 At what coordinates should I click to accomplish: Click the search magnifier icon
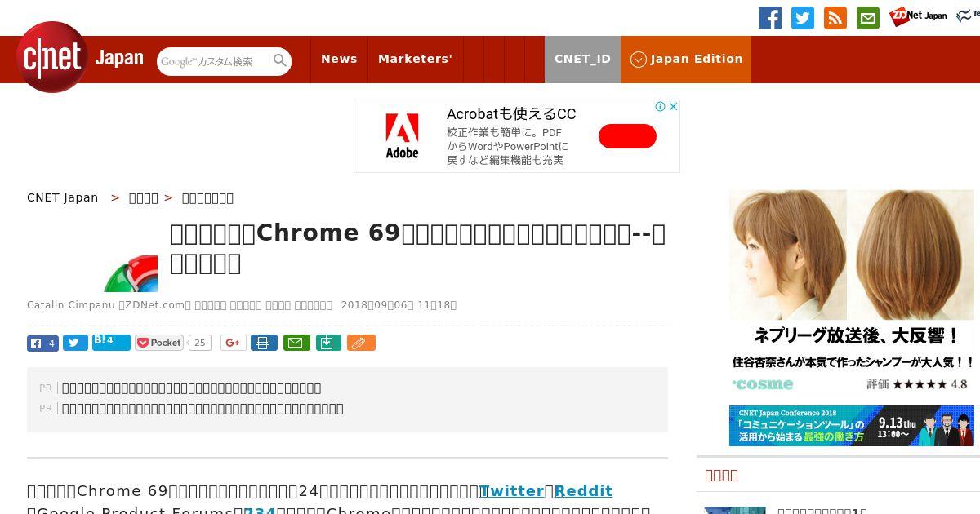pyautogui.click(x=280, y=60)
